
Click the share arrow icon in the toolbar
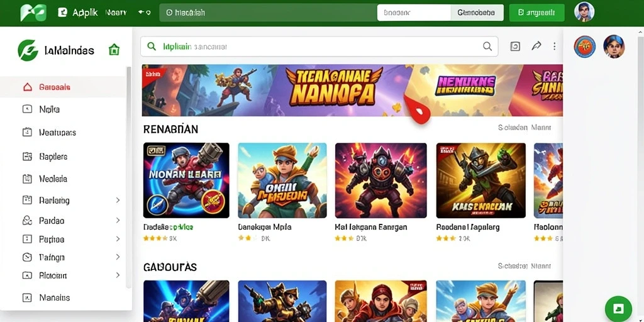point(536,46)
